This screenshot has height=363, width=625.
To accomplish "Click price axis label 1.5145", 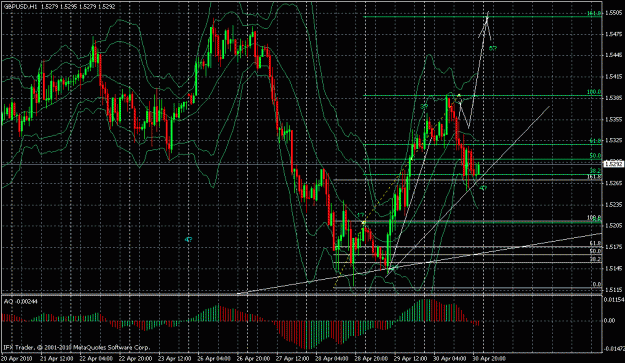I will tap(614, 268).
